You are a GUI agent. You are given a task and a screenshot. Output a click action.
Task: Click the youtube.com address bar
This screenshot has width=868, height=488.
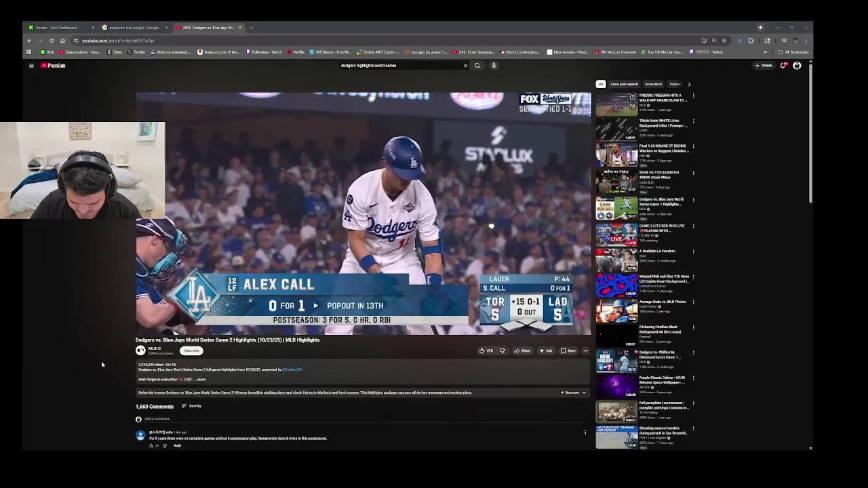pyautogui.click(x=387, y=41)
